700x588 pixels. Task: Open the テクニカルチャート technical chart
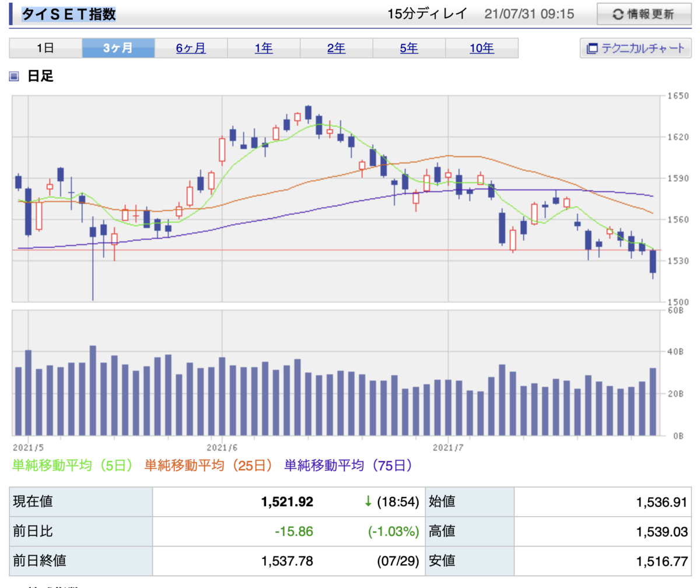tap(636, 48)
